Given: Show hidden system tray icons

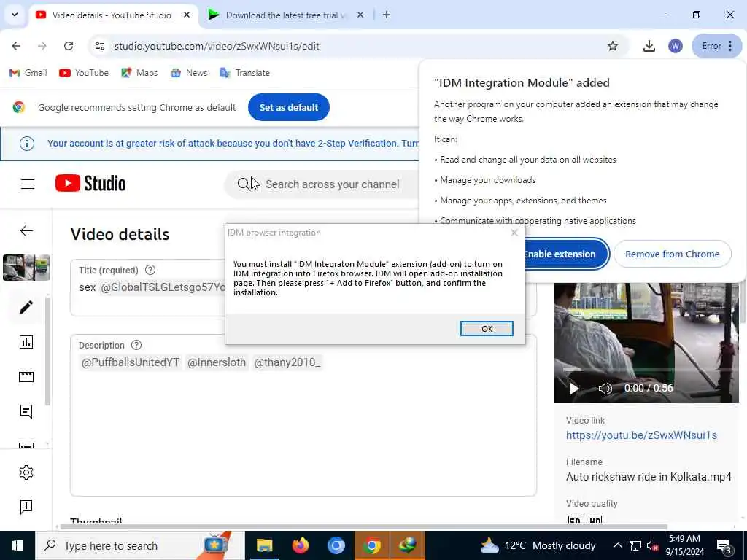Looking at the screenshot, I should (617, 545).
